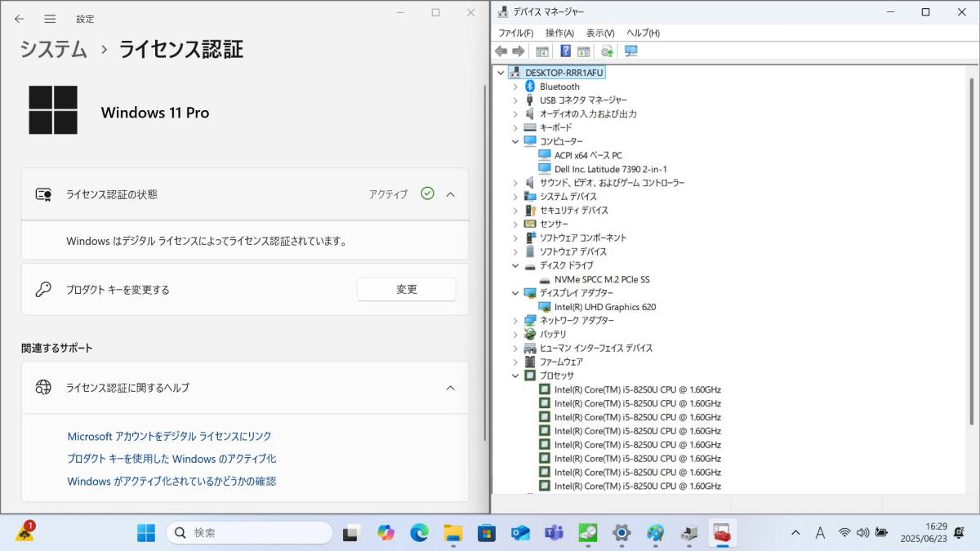Click the Back arrow in Device Manager toolbar
The height and width of the screenshot is (551, 980).
(501, 51)
